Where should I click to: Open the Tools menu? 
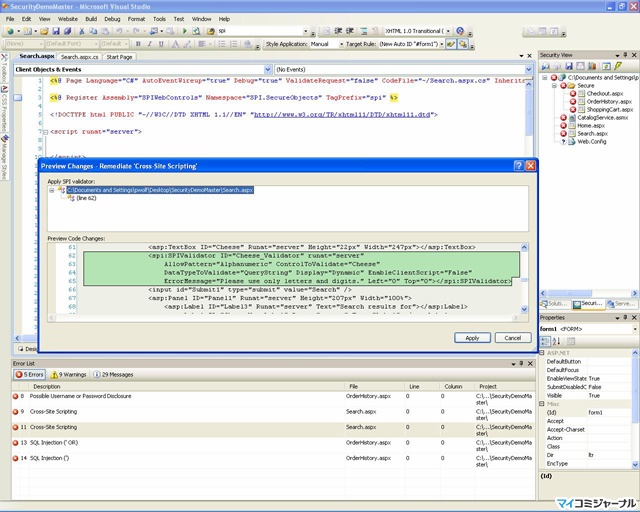[x=159, y=19]
